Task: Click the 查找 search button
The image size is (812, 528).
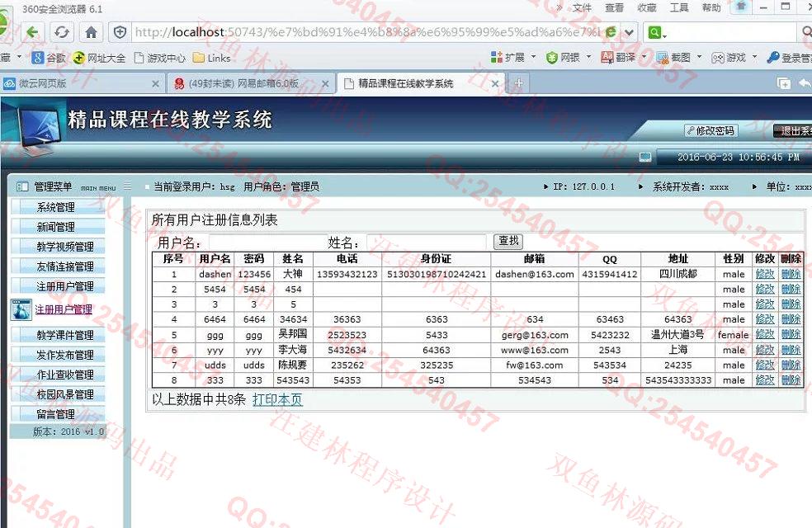Action: pyautogui.click(x=508, y=241)
